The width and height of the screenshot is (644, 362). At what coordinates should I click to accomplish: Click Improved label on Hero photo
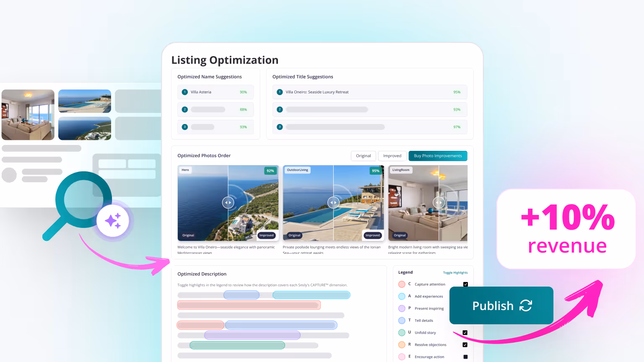pos(266,235)
